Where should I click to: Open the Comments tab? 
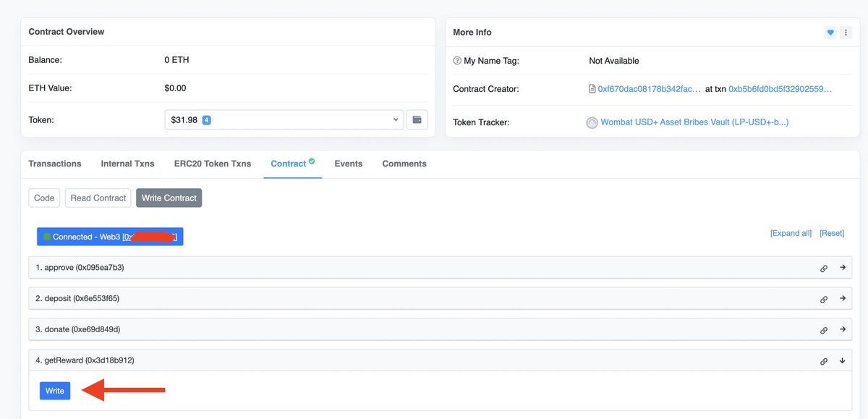[x=404, y=164]
